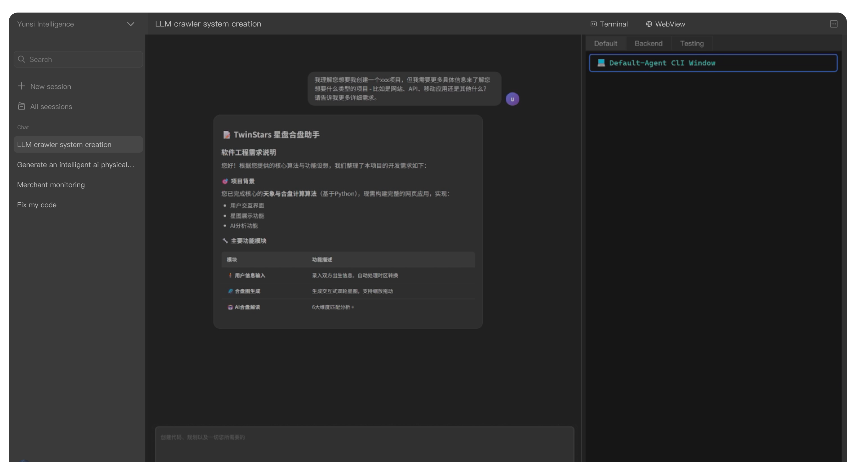Switch to the Terminal panel
The height and width of the screenshot is (462, 868).
click(609, 24)
